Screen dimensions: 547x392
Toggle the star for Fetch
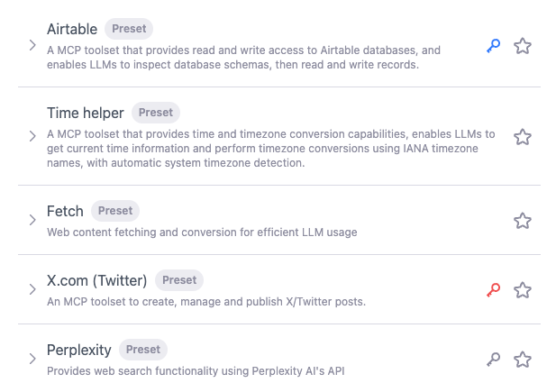[x=523, y=221]
